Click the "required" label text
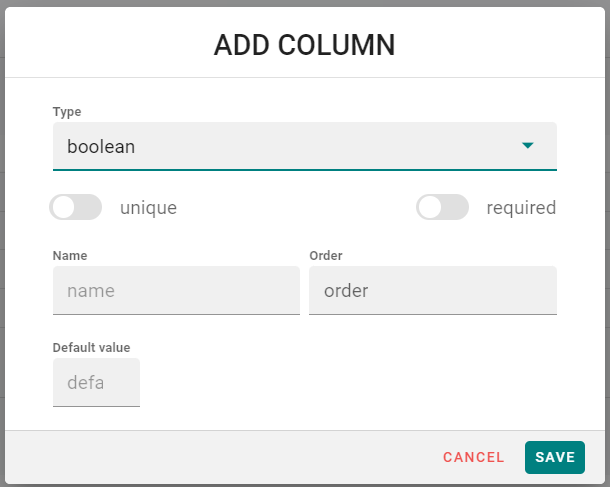 click(521, 208)
